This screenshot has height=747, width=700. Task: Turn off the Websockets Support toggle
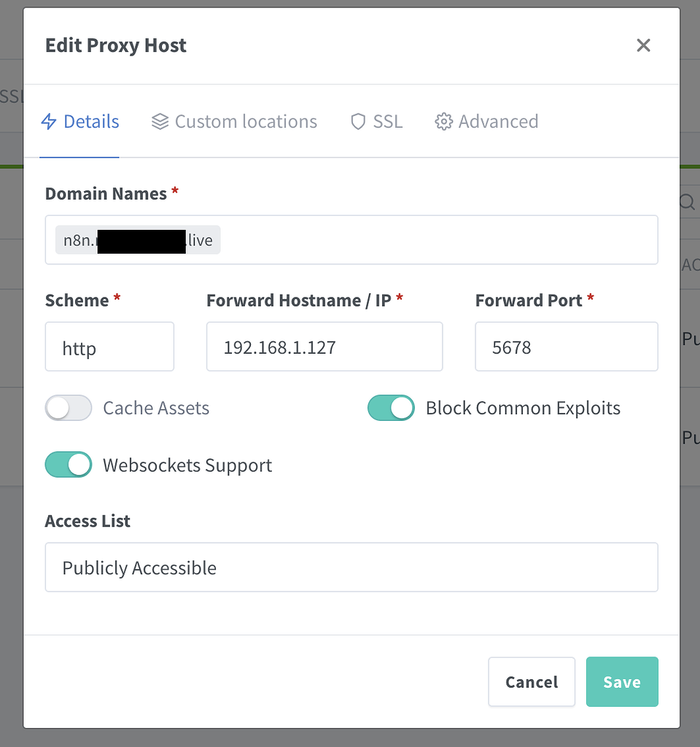point(69,465)
